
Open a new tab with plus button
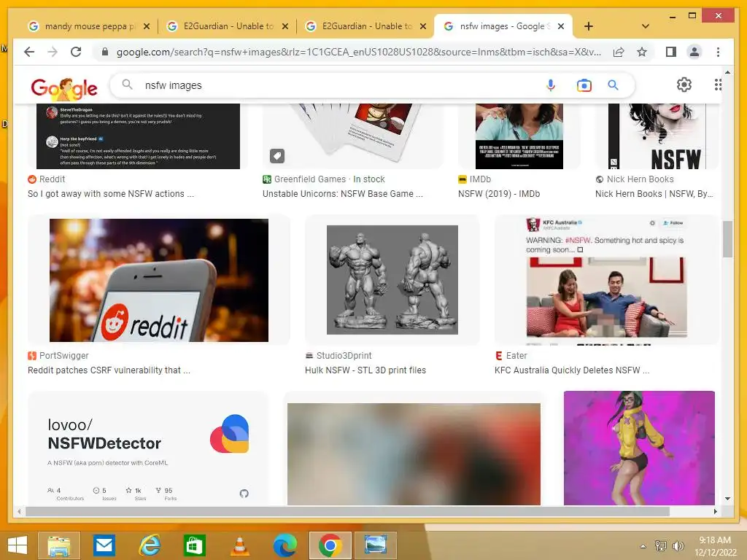click(x=589, y=26)
